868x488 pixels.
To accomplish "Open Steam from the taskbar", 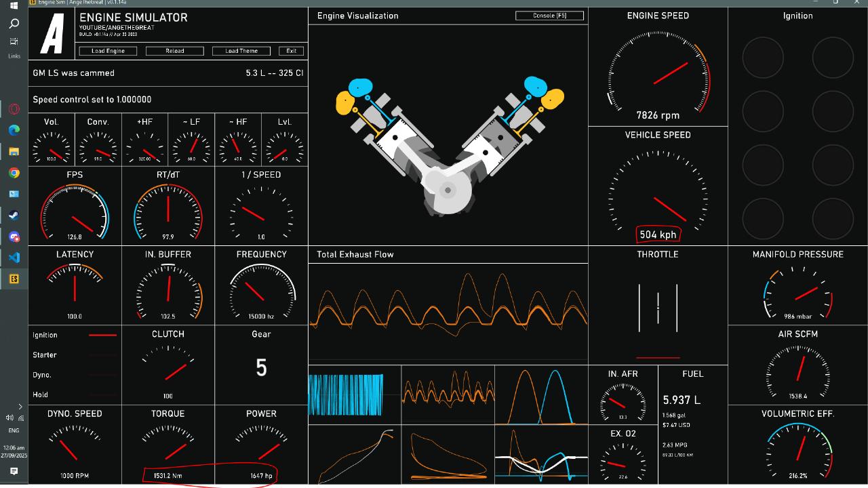I will [14, 216].
